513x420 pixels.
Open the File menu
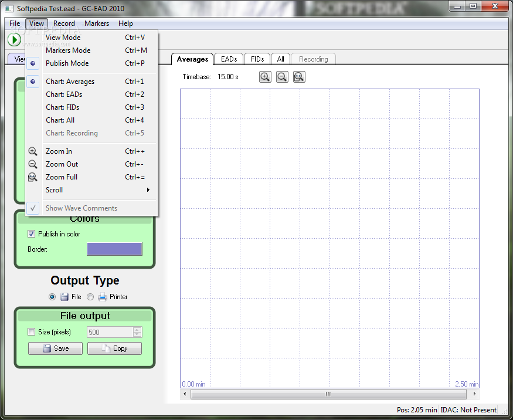15,23
